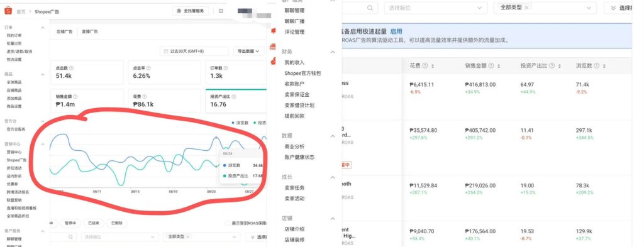Switch to the 店铺广告 tab
Viewport: 644px width, 247px height.
tap(65, 31)
